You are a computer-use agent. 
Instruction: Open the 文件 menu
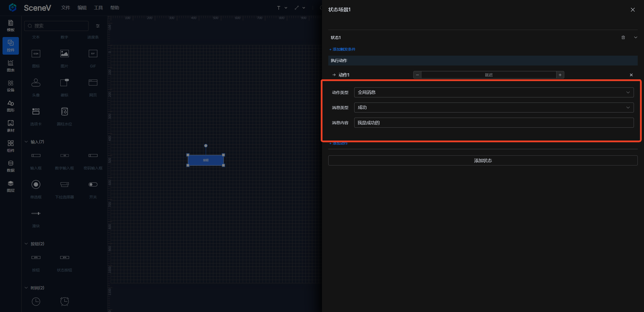point(65,8)
